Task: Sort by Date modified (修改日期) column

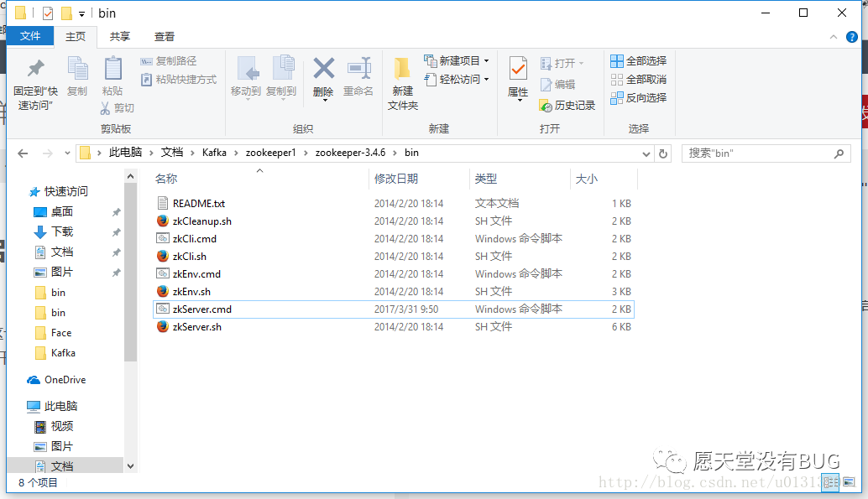Action: (x=395, y=179)
